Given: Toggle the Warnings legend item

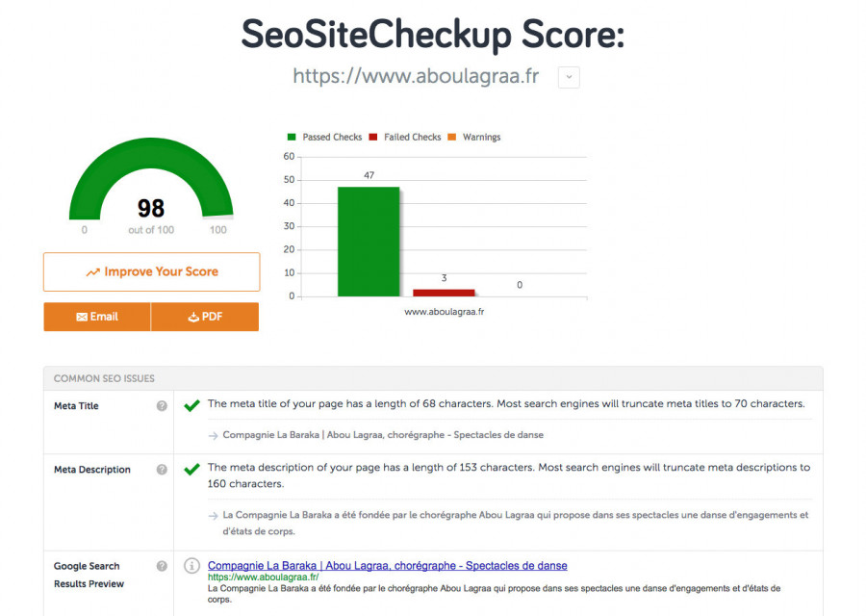Looking at the screenshot, I should [480, 137].
